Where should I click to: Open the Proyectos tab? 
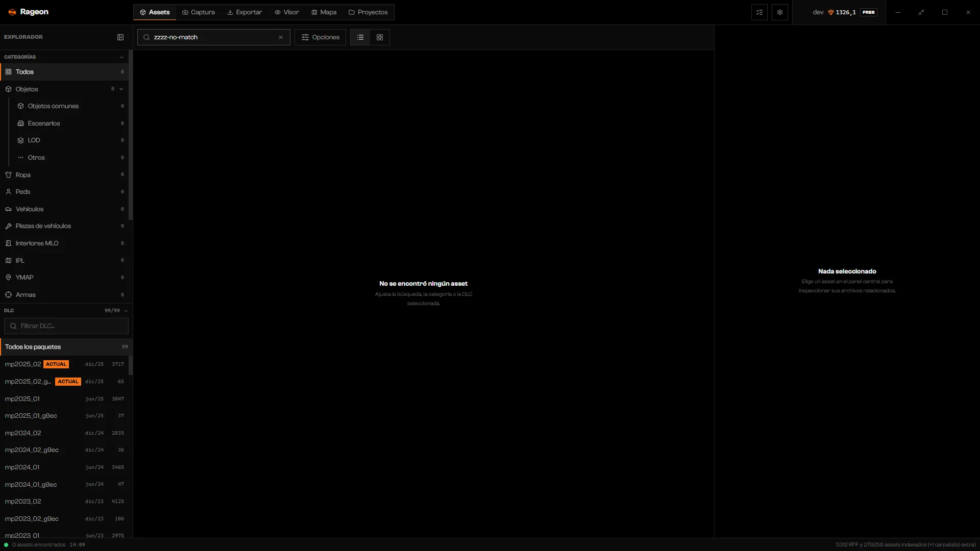pyautogui.click(x=368, y=12)
